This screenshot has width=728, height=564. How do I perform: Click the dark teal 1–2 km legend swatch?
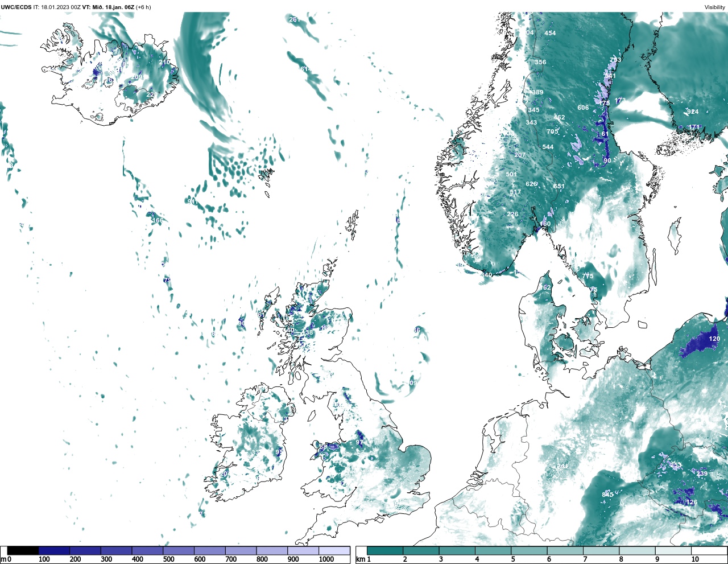(385, 550)
